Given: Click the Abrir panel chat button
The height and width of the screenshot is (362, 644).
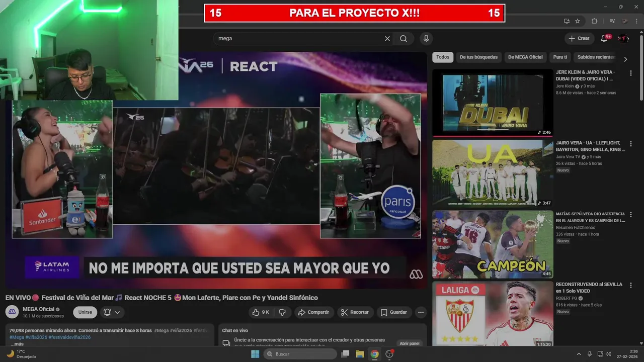Looking at the screenshot, I should 410,343.
